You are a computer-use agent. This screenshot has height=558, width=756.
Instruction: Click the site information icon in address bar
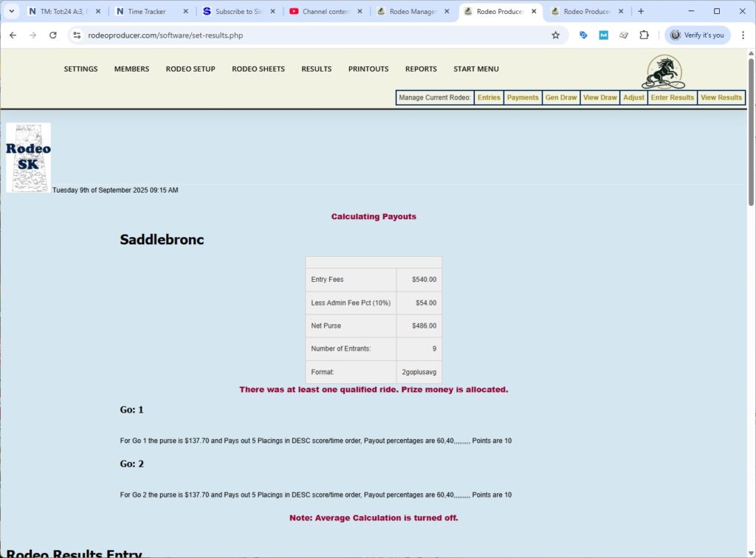pos(76,35)
